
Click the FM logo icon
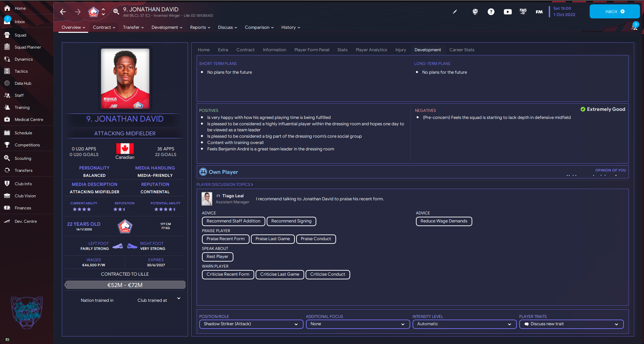point(539,12)
